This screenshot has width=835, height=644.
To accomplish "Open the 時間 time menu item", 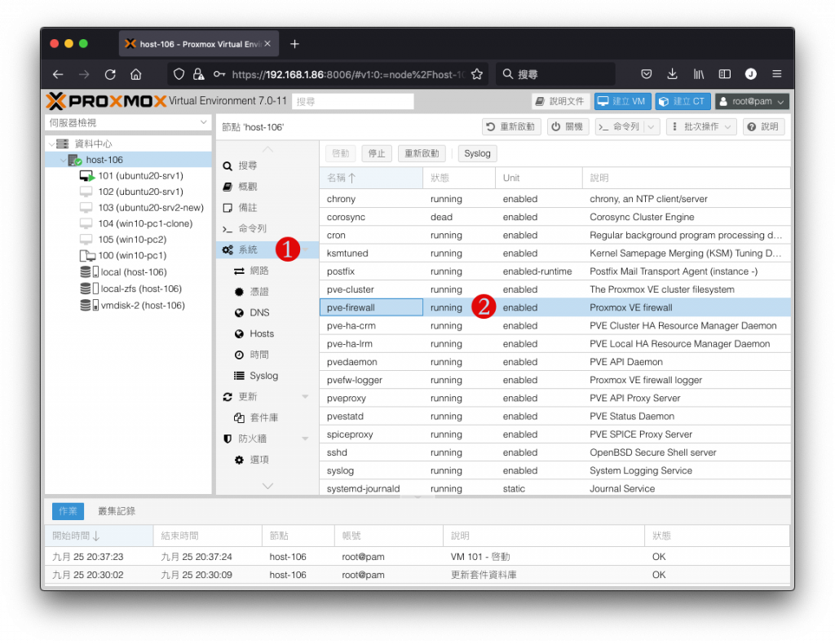I will 258,355.
